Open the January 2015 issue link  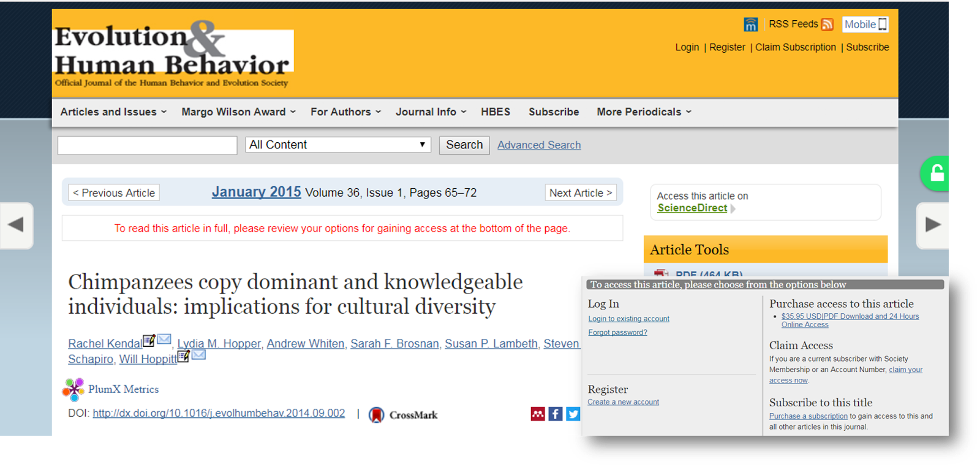tap(256, 192)
